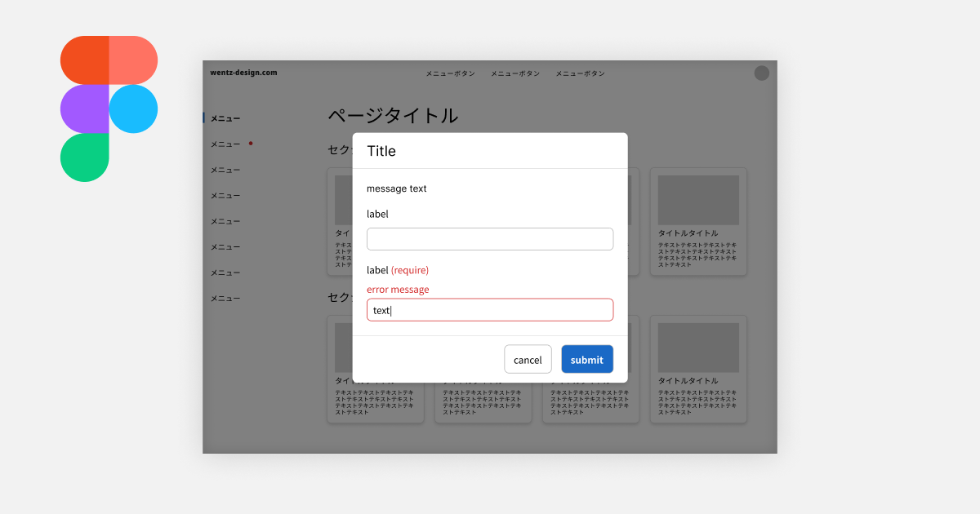Viewport: 980px width, 514px height.
Task: Open the profile avatar circle in the header
Action: tap(761, 73)
